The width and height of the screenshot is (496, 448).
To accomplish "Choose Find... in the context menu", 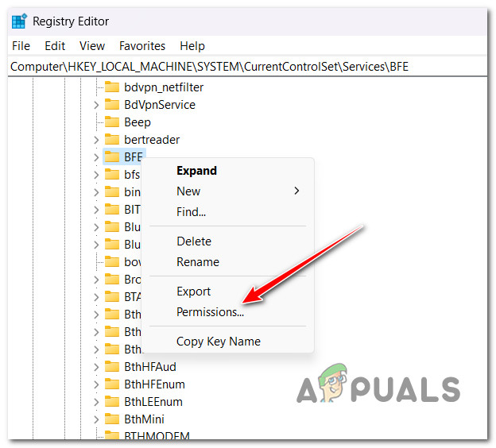I will 228,212.
